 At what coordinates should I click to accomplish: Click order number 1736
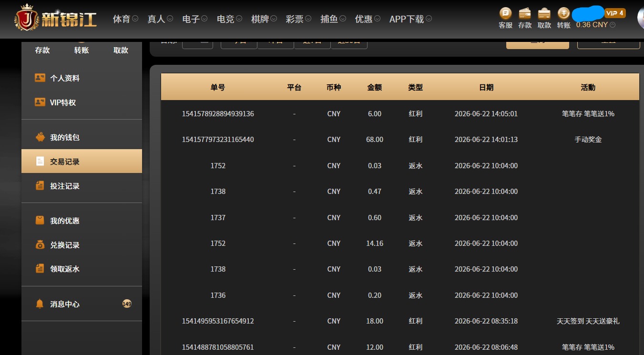(218, 295)
